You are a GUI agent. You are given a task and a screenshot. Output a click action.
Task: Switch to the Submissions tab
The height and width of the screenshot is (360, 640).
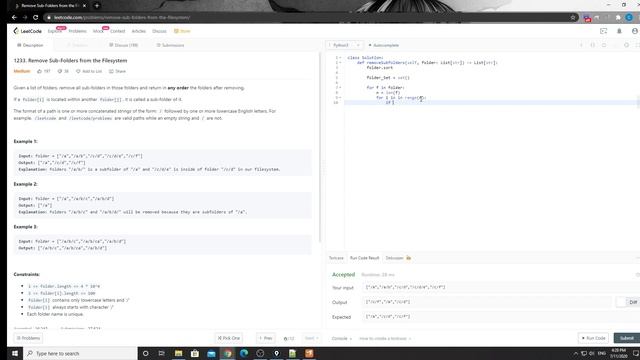tap(170, 45)
